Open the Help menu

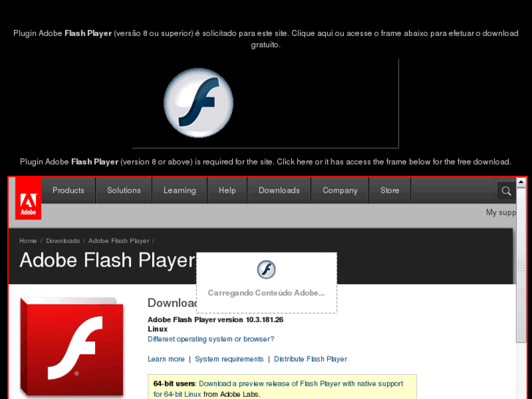(x=227, y=190)
